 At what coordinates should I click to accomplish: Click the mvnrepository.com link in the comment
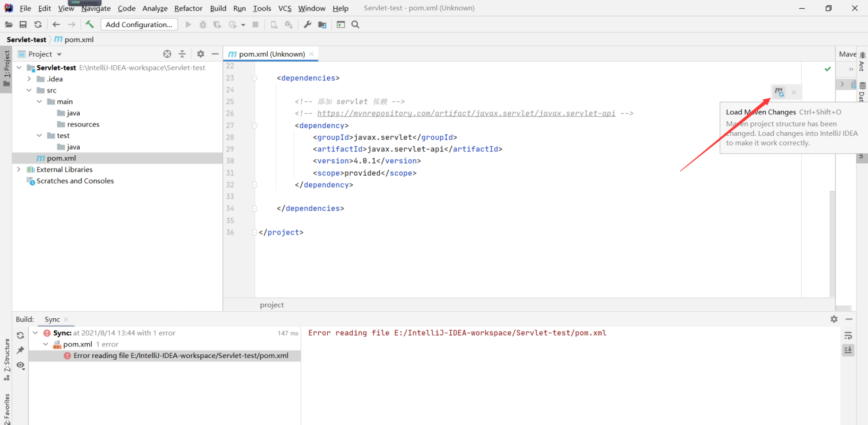click(x=466, y=113)
